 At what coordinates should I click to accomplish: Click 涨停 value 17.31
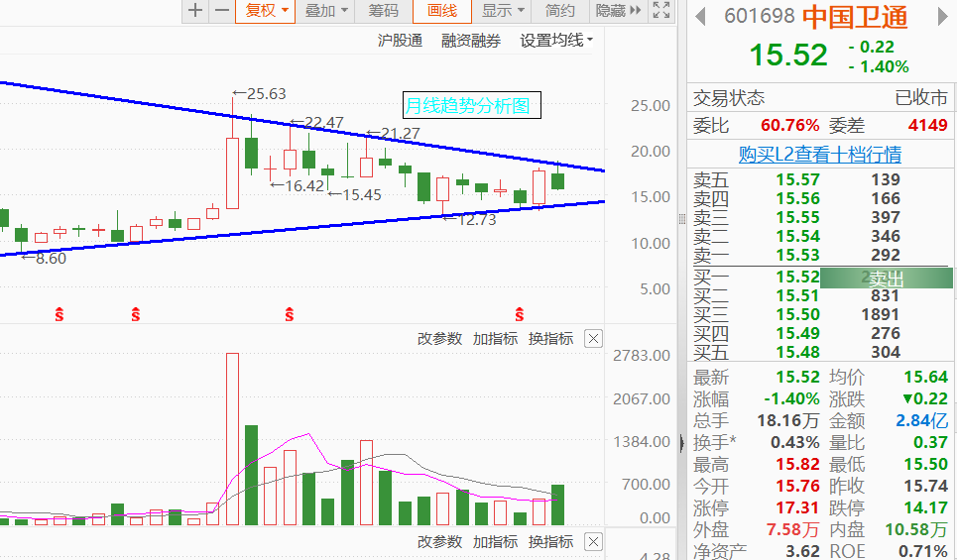coord(797,508)
